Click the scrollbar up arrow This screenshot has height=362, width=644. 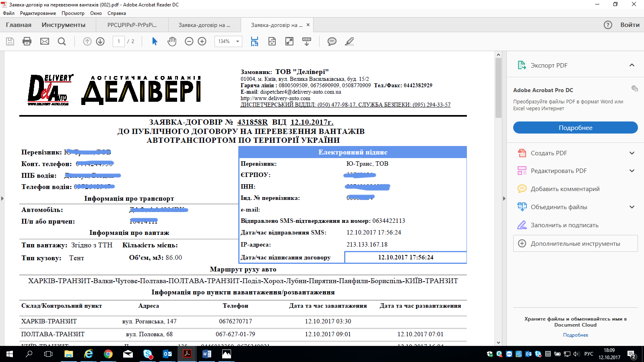498,55
